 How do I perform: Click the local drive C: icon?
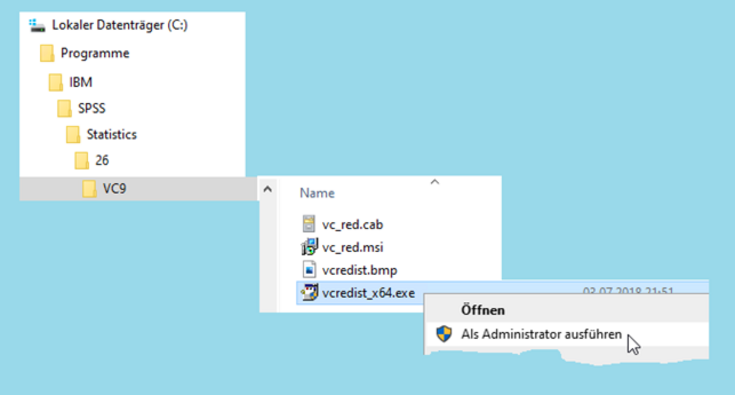[x=37, y=25]
